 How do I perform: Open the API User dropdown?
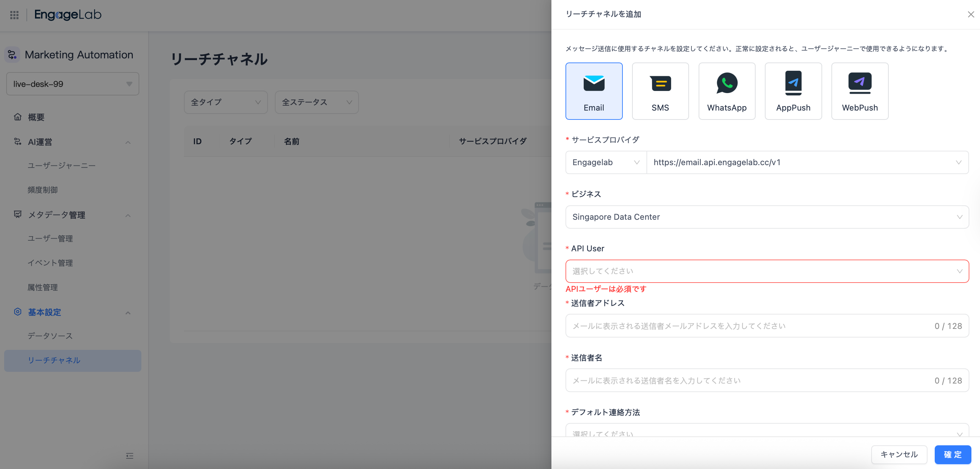pos(767,271)
